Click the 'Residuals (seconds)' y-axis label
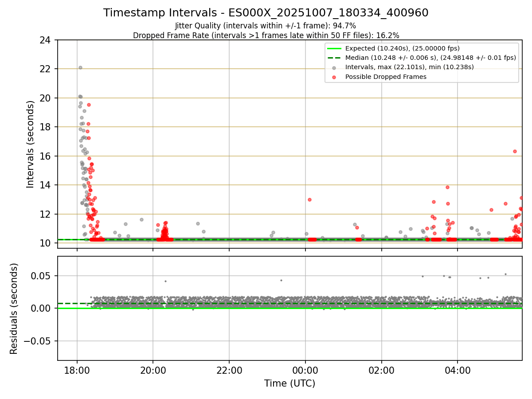Image resolution: width=532 pixels, height=399 pixels. [x=14, y=309]
